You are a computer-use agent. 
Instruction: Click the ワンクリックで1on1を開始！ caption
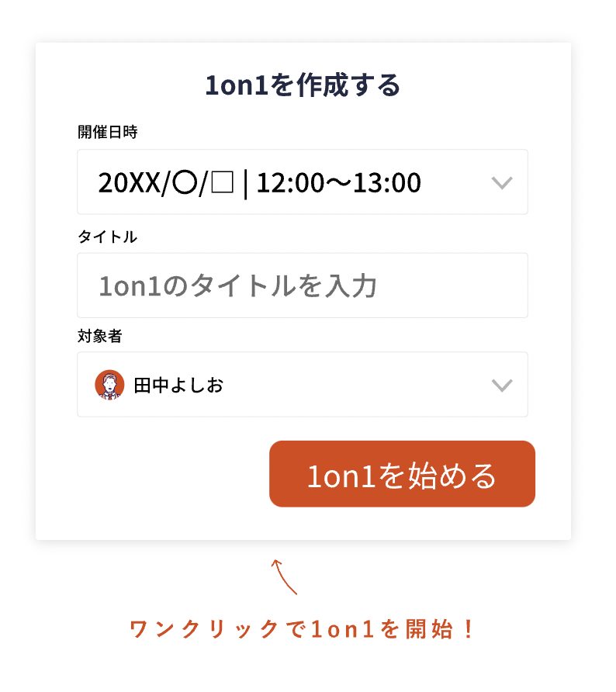303,628
